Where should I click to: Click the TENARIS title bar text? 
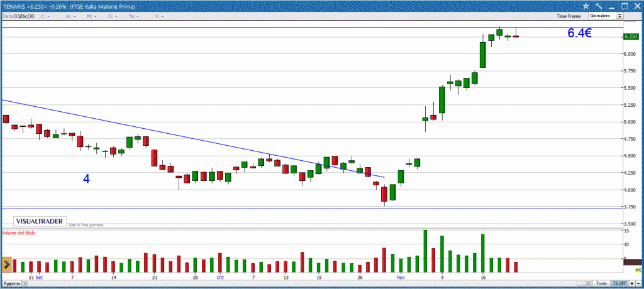[68, 6]
